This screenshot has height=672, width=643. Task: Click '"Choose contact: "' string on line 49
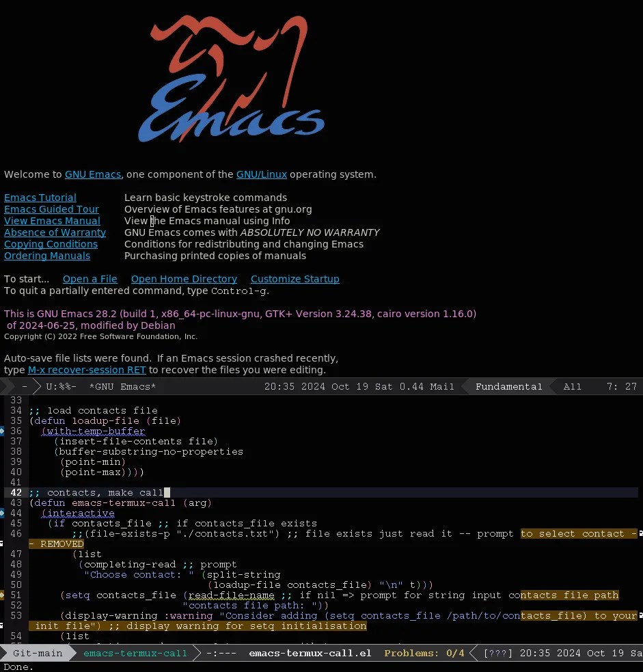point(139,575)
